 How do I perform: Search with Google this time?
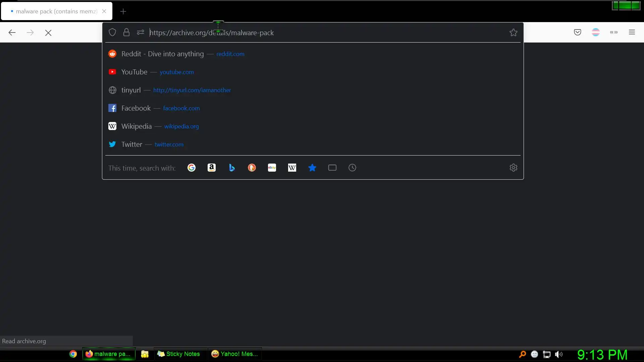[x=192, y=168]
